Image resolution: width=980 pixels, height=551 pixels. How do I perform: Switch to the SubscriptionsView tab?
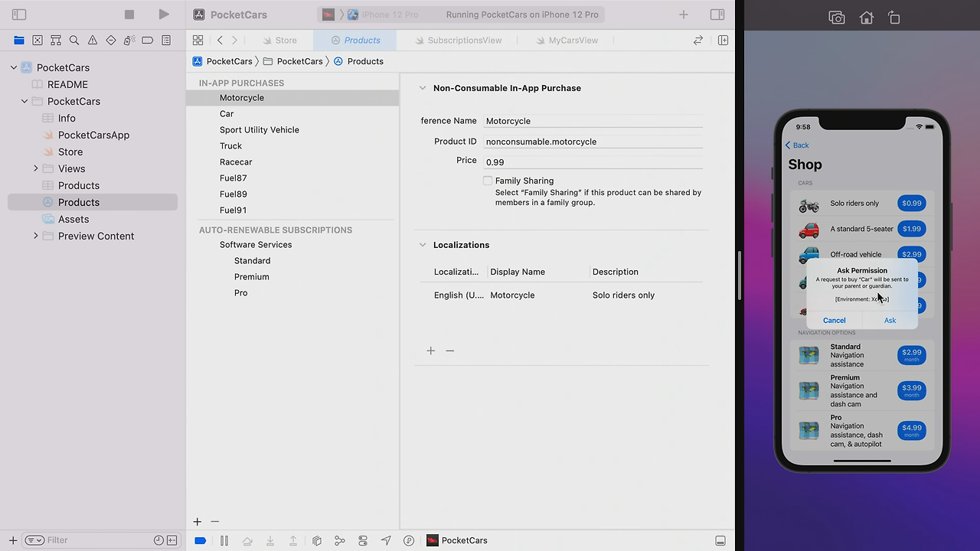(459, 40)
